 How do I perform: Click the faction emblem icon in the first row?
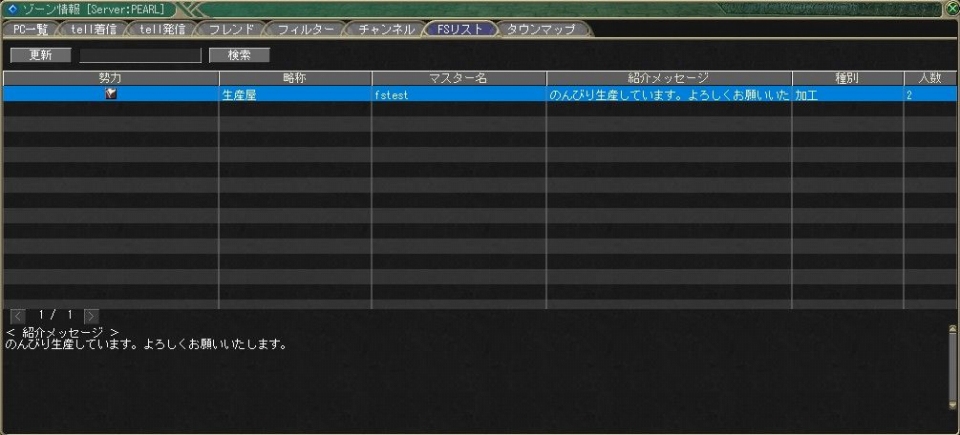tap(111, 94)
